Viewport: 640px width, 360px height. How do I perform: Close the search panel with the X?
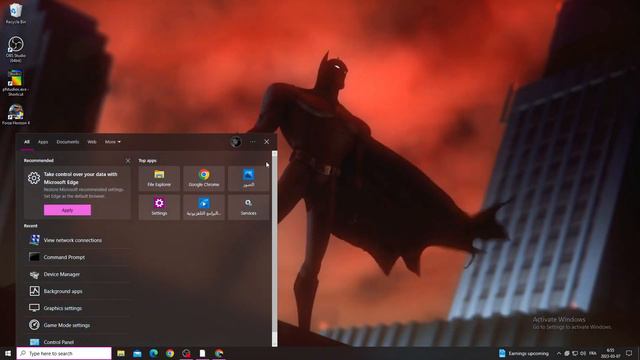coord(267,142)
